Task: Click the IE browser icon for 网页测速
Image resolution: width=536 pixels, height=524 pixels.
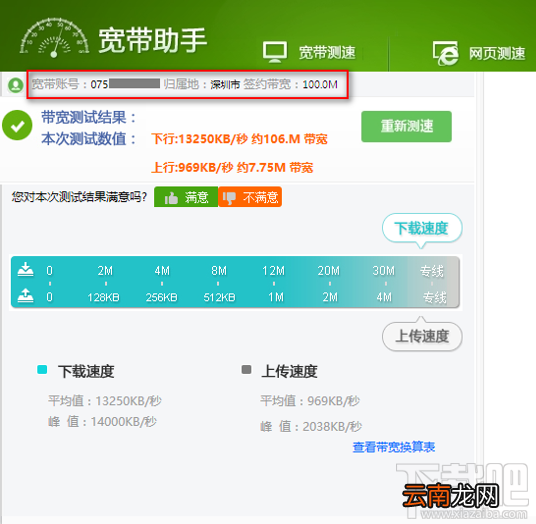Action: pos(445,53)
